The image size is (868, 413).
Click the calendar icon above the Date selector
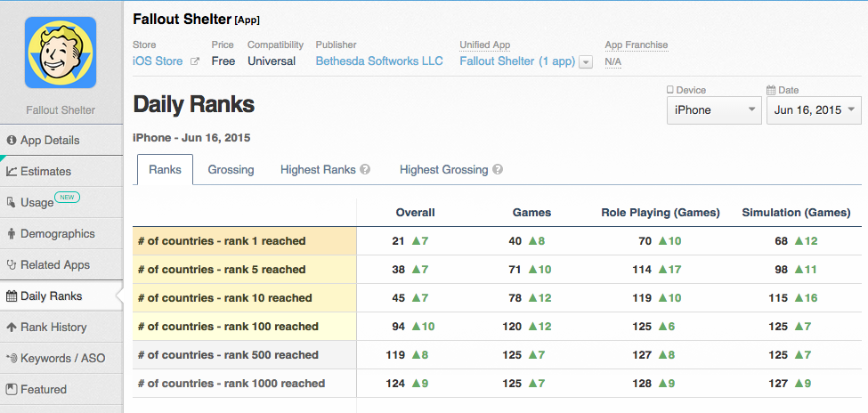(x=771, y=90)
